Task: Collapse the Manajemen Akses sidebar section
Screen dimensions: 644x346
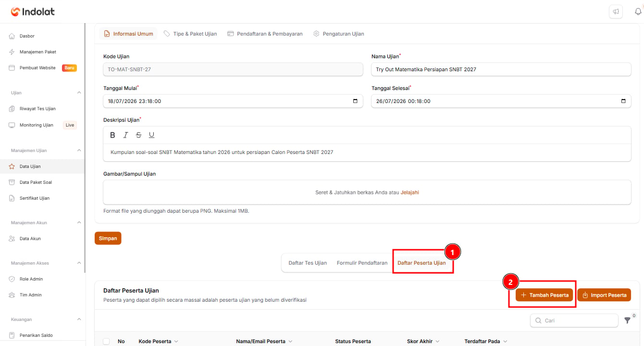Action: coord(79,263)
